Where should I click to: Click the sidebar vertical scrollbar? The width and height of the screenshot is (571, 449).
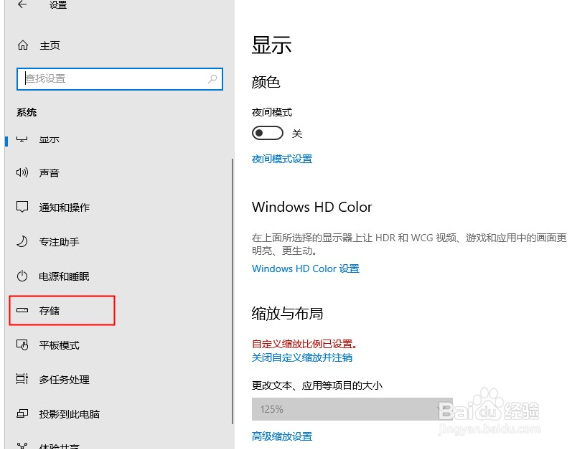pos(232,291)
